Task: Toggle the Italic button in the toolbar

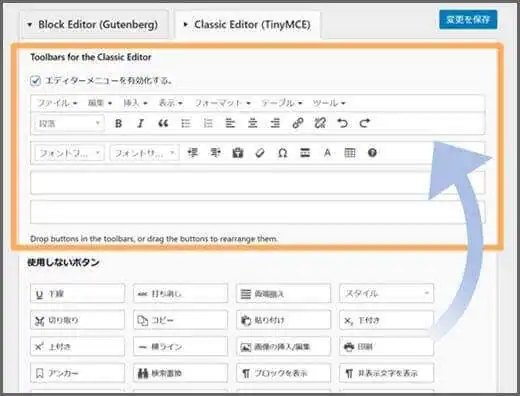Action: (140, 124)
